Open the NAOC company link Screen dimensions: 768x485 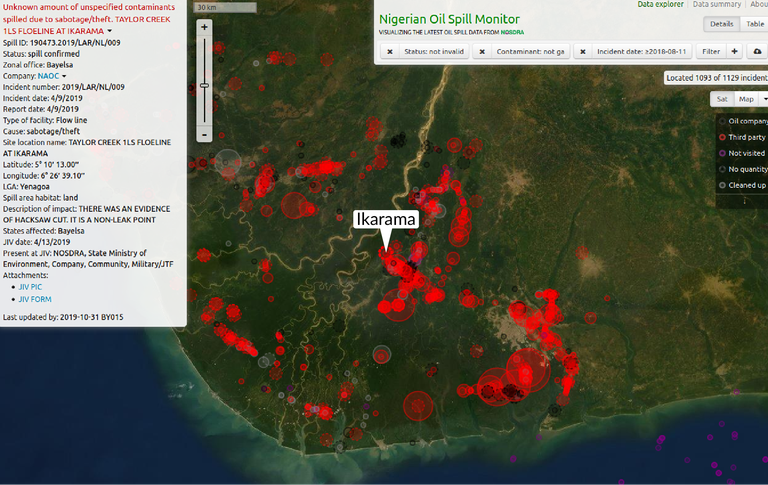(48, 76)
